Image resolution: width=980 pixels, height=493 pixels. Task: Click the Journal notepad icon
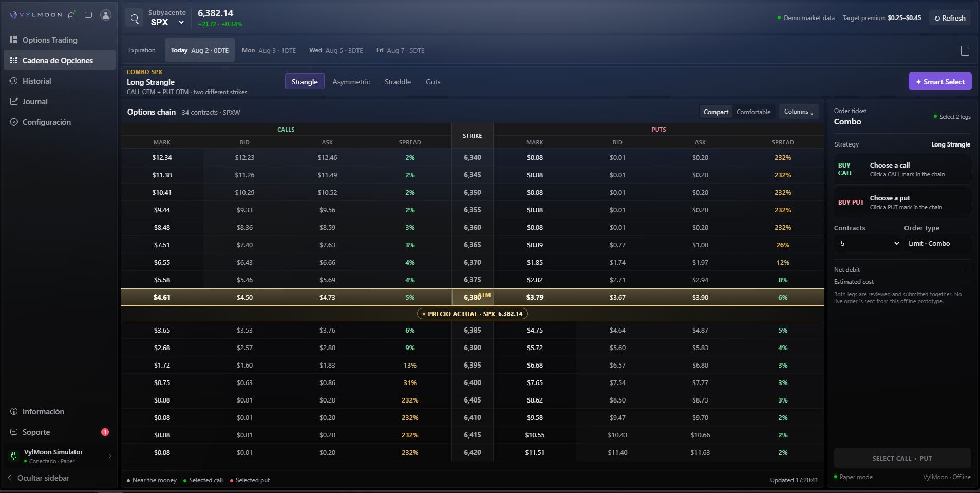[14, 101]
